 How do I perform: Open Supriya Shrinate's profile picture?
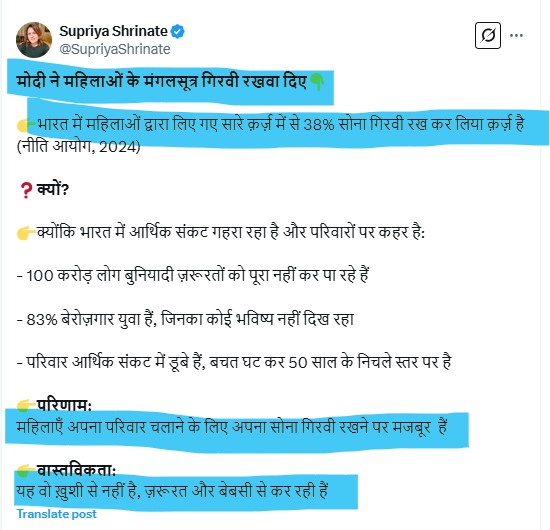[x=34, y=40]
